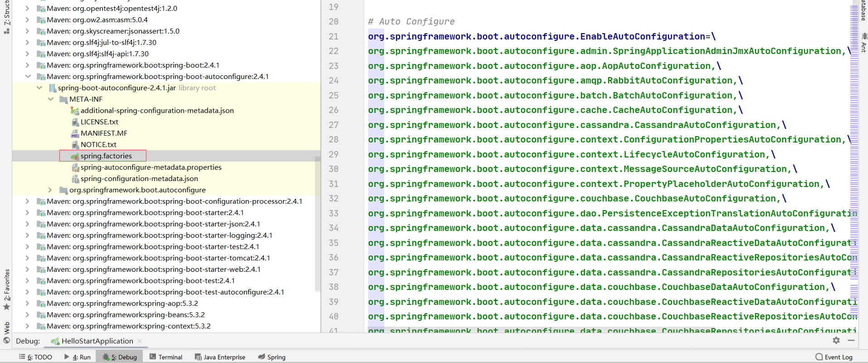The width and height of the screenshot is (868, 363).
Task: Click line number 29 in the gutter
Action: (334, 155)
